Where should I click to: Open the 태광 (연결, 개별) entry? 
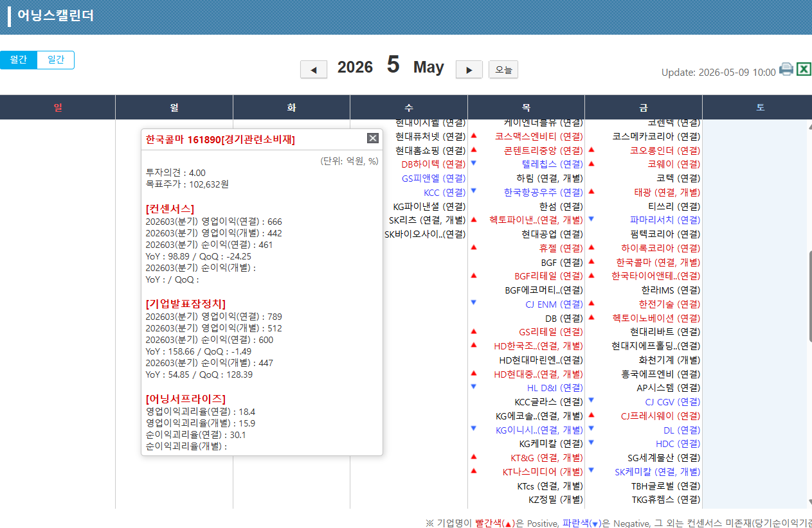tap(667, 192)
